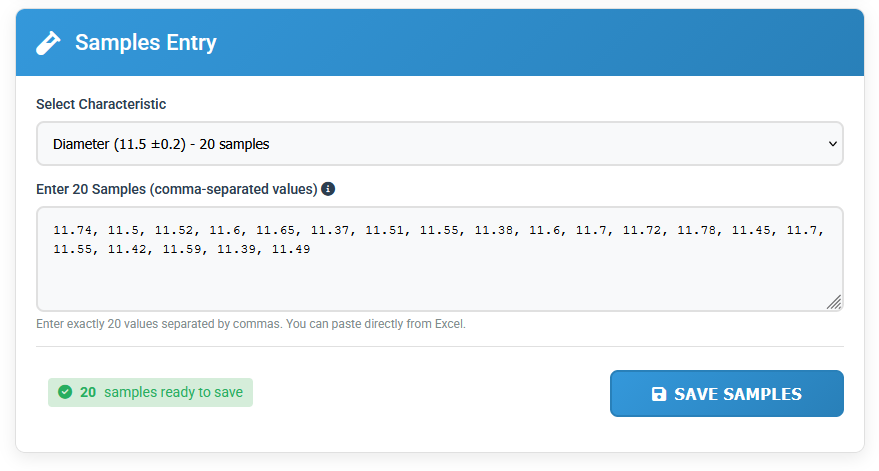Viewport: 879px width, 471px height.
Task: Click the value 11.37 in the textarea
Action: click(330, 230)
